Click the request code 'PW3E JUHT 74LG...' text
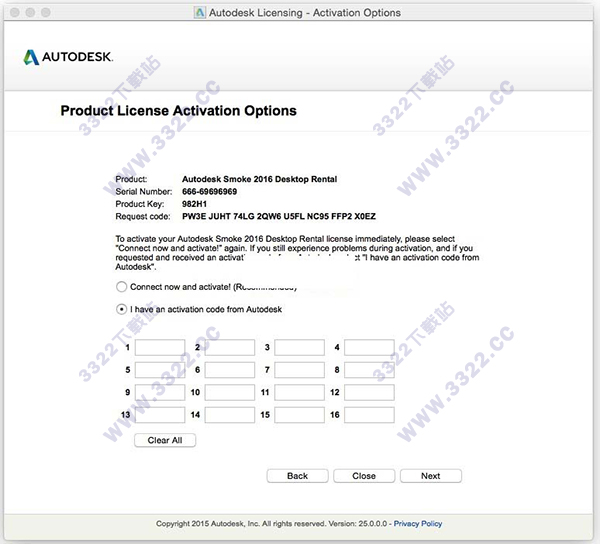Image resolution: width=600 pixels, height=544 pixels. pyautogui.click(x=279, y=216)
